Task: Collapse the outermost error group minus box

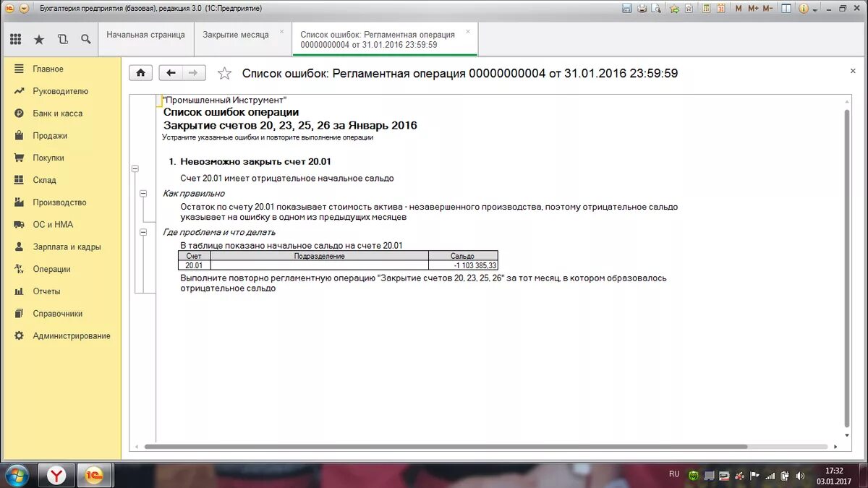Action: click(135, 168)
